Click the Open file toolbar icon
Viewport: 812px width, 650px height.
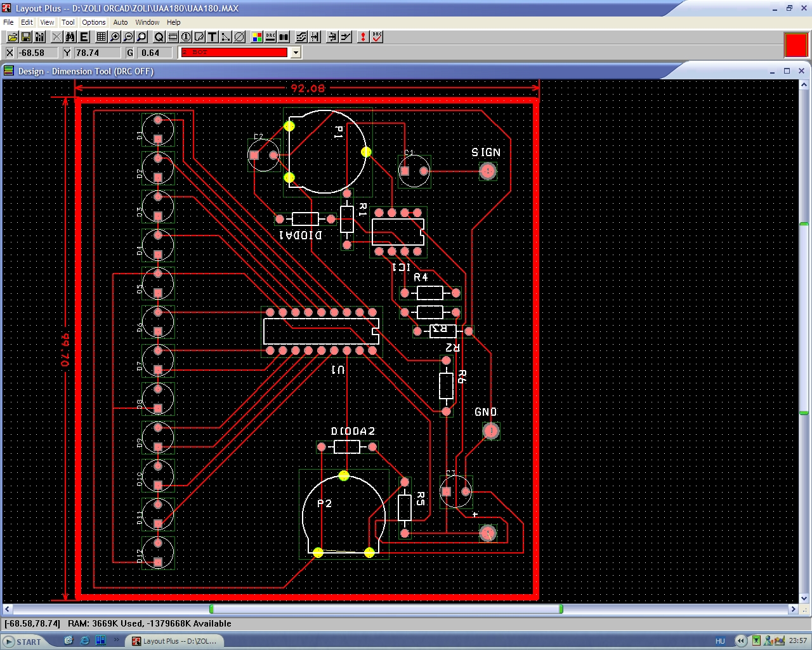[x=12, y=37]
